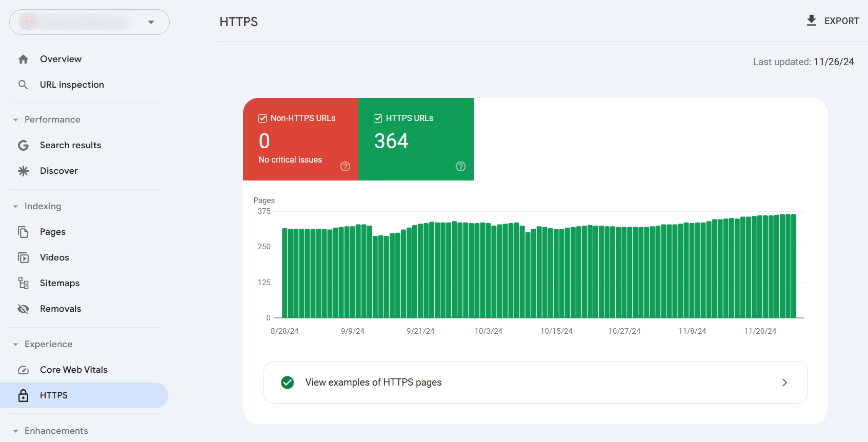Click the 10/15/24 axis date label
This screenshot has height=442, width=868.
[556, 331]
